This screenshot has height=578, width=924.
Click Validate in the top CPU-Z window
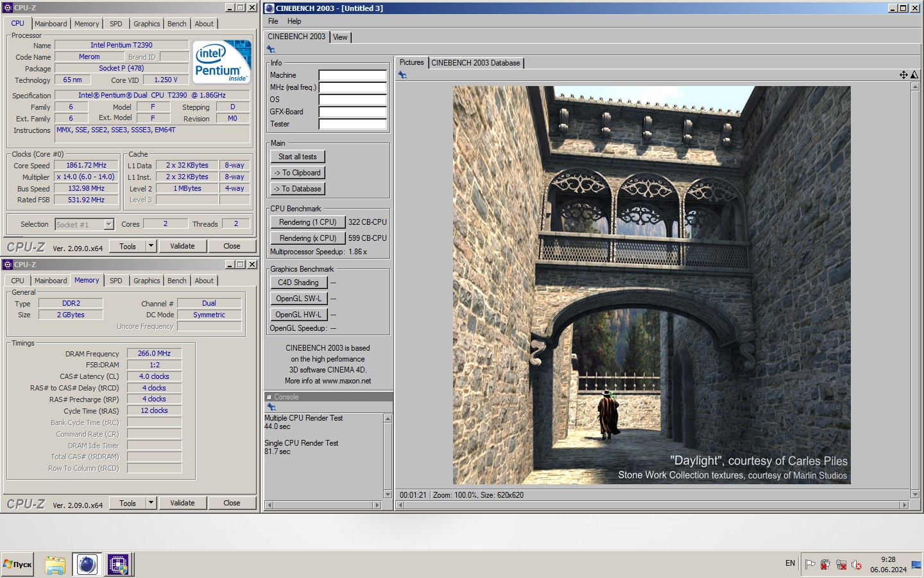182,246
